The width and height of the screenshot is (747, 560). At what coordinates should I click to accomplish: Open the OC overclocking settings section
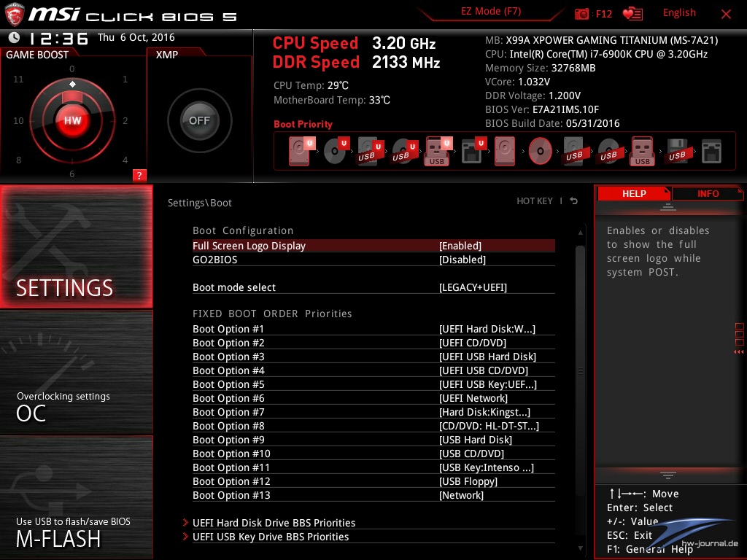76,373
